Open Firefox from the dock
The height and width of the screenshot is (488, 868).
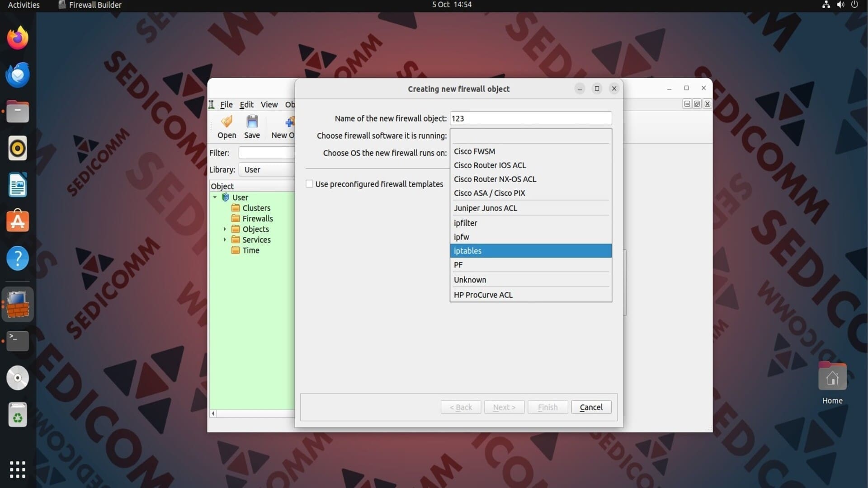(18, 38)
